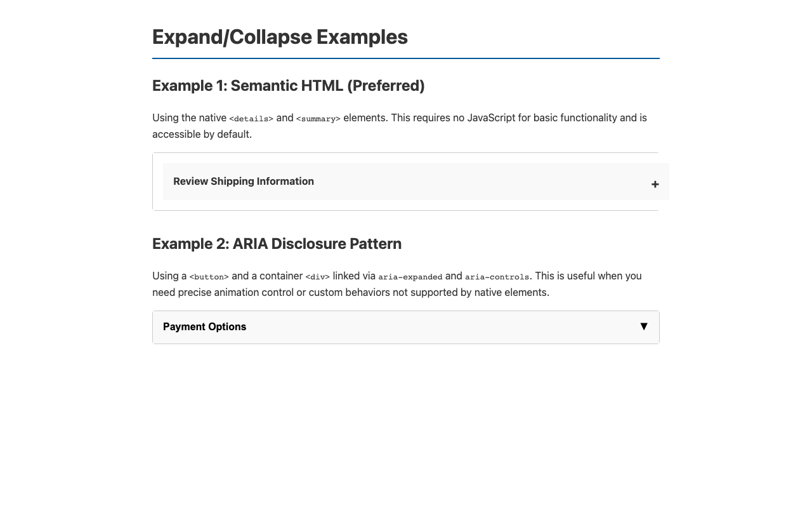812x508 pixels.
Task: Expand the Payment Options disclosure button
Action: [x=406, y=327]
